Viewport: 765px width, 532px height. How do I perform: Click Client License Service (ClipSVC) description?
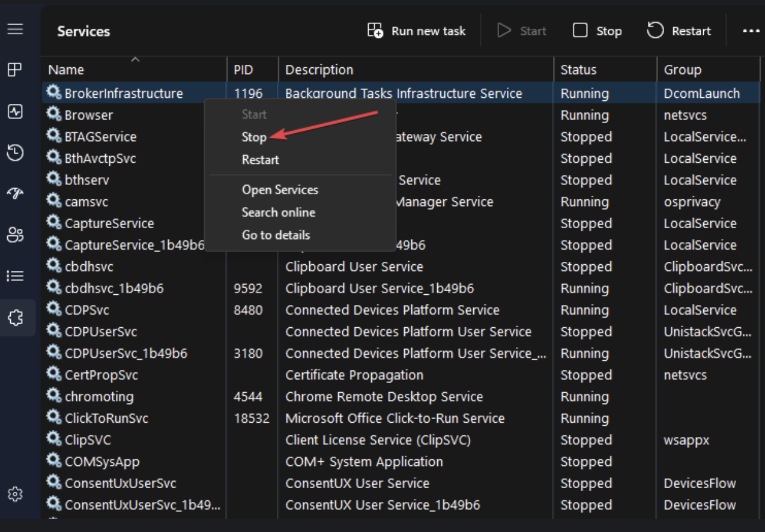click(x=378, y=440)
